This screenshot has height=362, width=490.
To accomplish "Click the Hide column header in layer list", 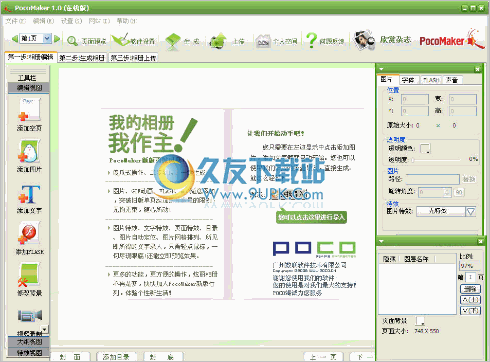I will pos(389,259).
